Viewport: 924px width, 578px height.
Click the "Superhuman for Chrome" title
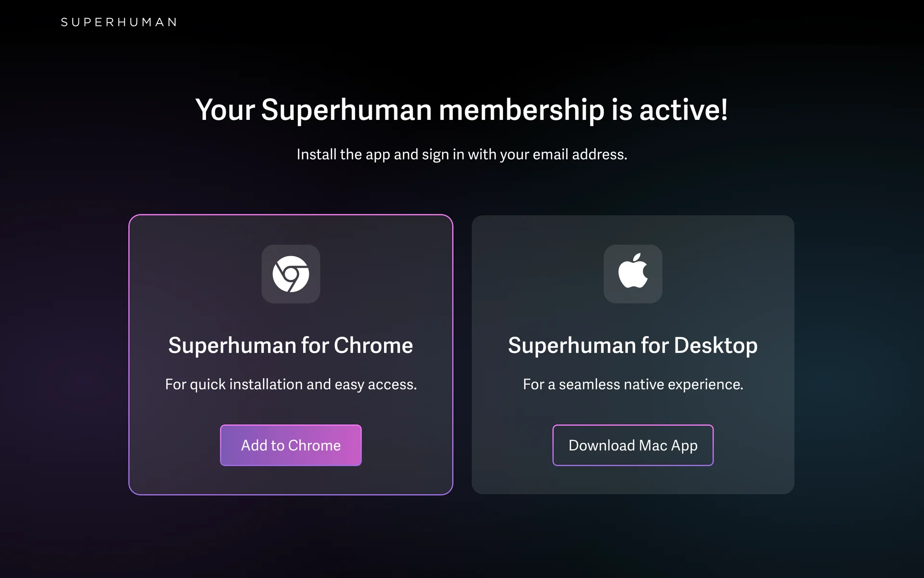(x=291, y=345)
